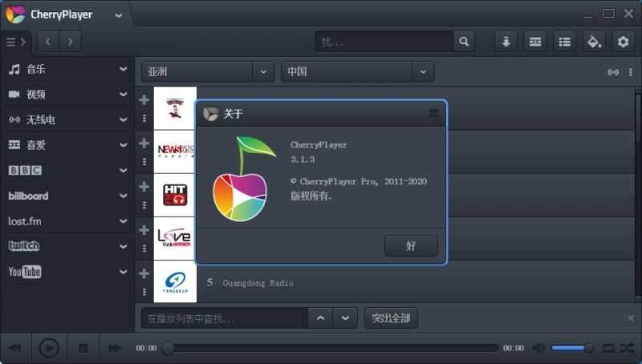Open options dots for NEWS radio station
This screenshot has width=642, height=364.
144,162
